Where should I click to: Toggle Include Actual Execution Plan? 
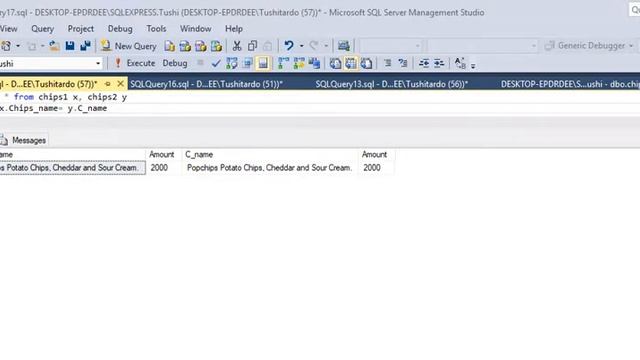283,63
